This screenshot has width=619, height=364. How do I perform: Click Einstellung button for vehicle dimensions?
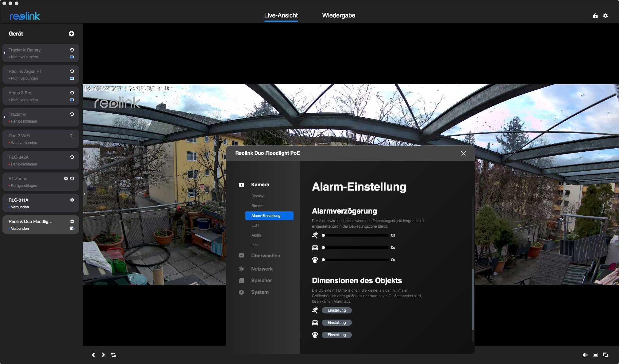tap(336, 323)
